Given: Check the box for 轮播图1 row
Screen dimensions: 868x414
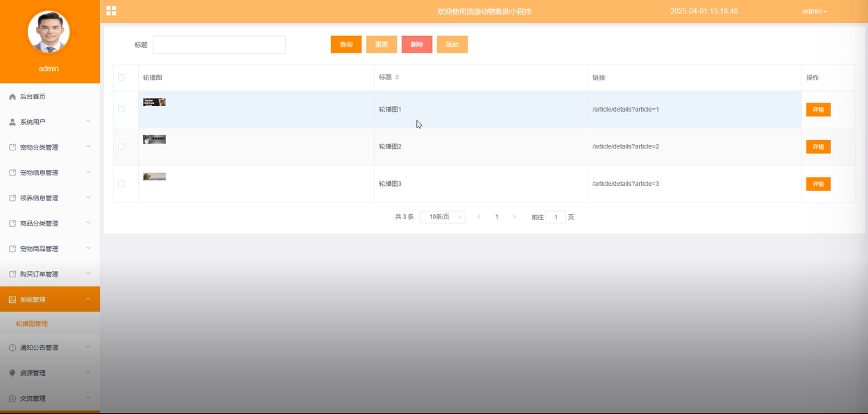Looking at the screenshot, I should [x=121, y=110].
